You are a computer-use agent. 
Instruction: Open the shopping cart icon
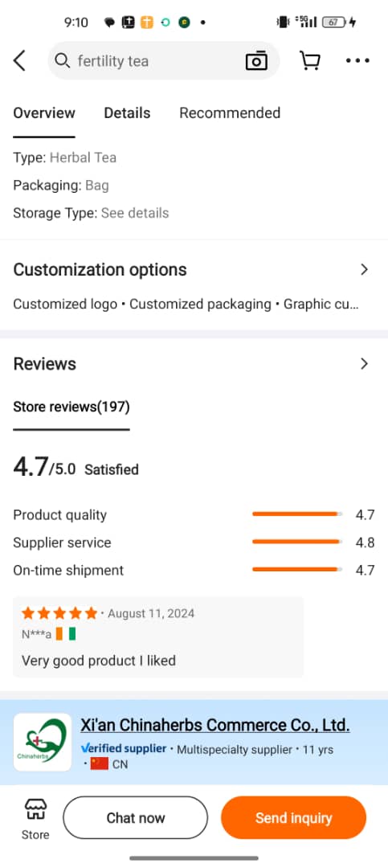[x=310, y=60]
